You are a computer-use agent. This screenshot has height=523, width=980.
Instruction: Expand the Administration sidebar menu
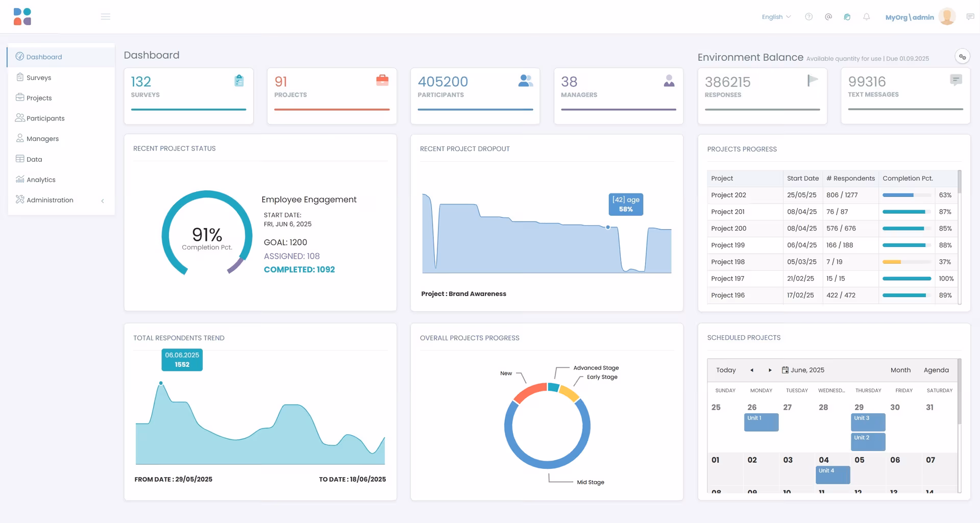coord(61,200)
